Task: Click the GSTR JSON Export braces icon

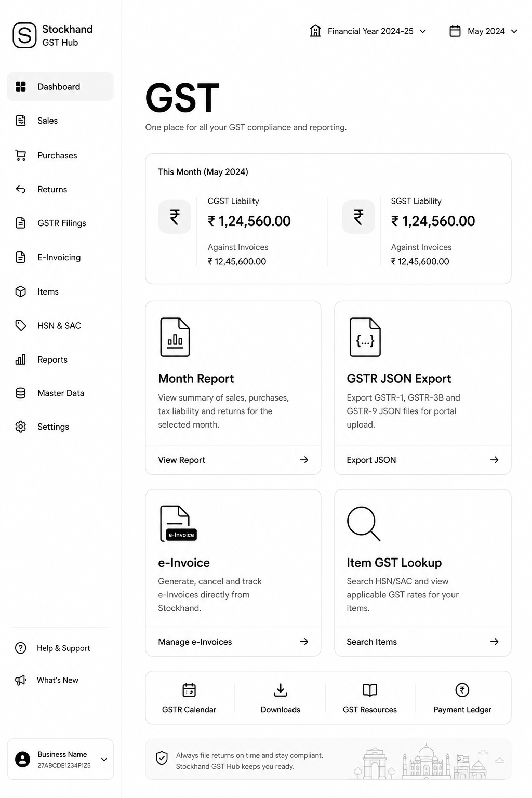Action: pos(365,337)
